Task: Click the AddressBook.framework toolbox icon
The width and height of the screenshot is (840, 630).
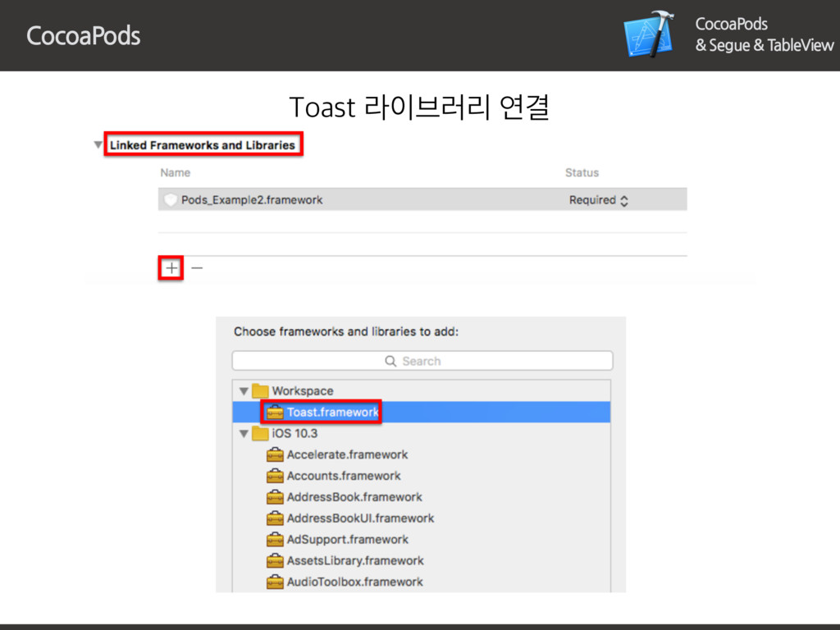Action: (x=275, y=496)
